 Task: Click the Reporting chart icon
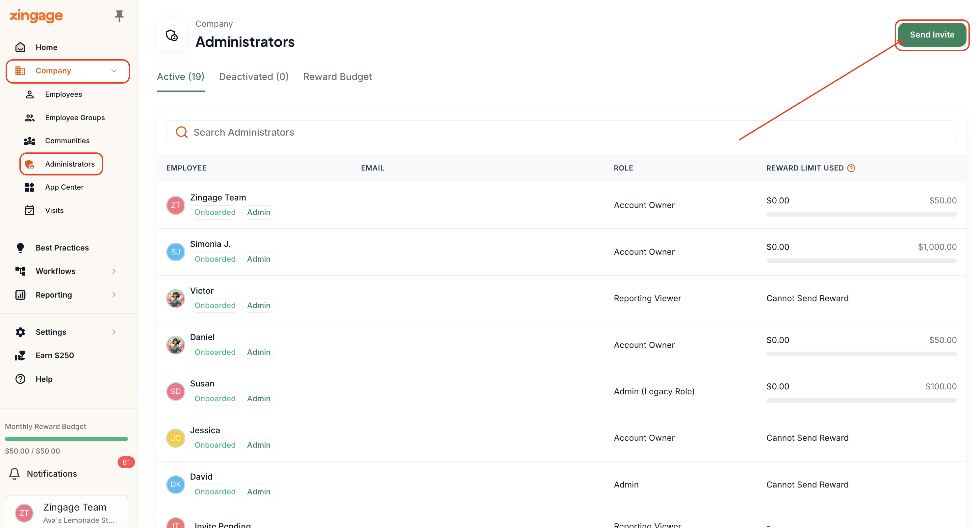[x=20, y=295]
